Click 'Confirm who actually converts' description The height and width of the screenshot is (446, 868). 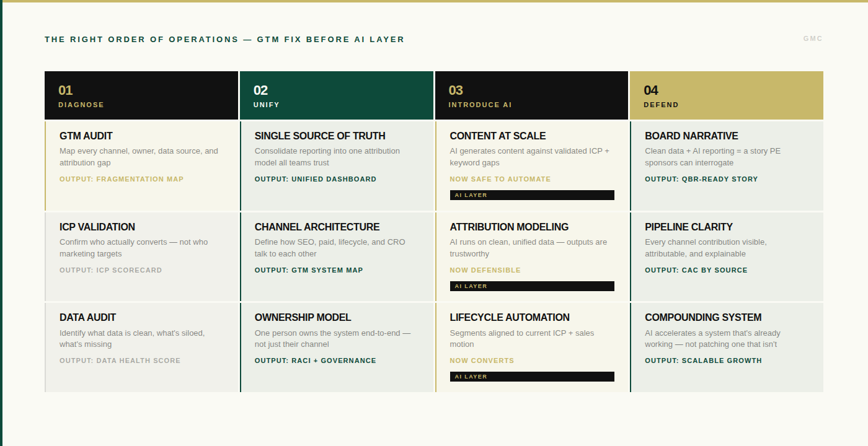pos(134,248)
